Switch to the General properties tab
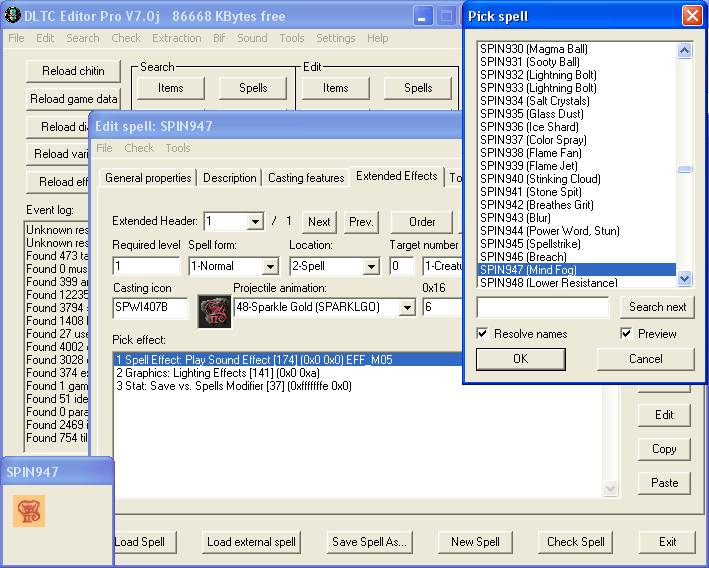This screenshot has width=709, height=568. [x=148, y=178]
